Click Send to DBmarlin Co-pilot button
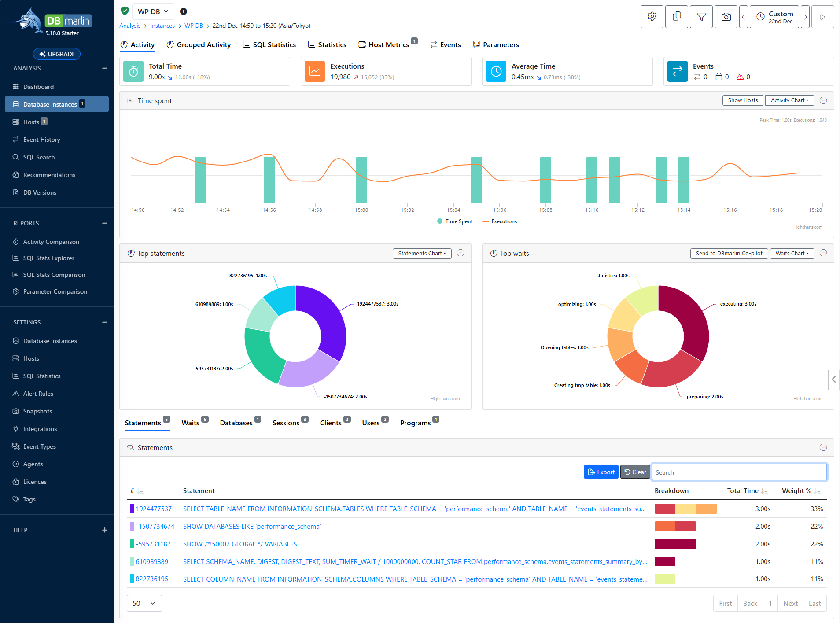This screenshot has height=623, width=840. (x=729, y=254)
